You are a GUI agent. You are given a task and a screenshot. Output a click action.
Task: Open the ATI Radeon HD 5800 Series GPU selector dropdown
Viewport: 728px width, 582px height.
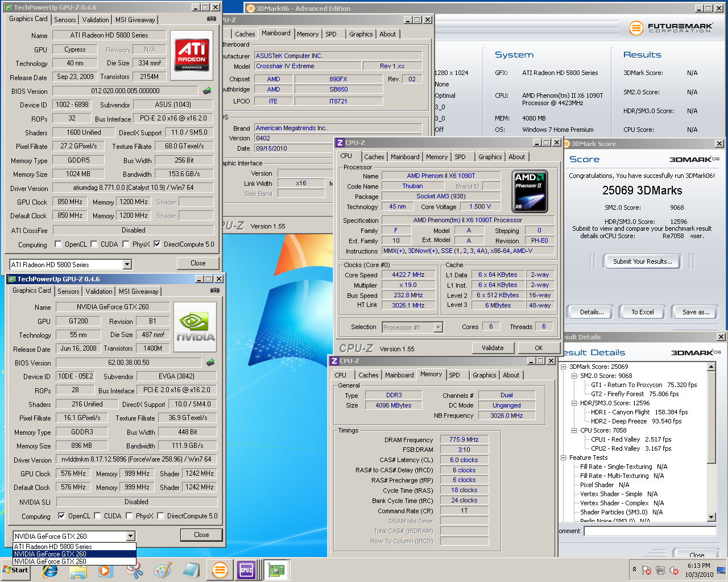click(x=127, y=264)
